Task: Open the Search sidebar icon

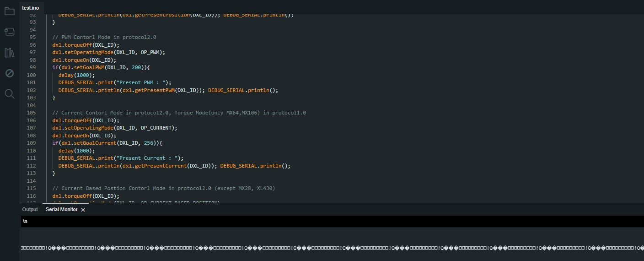Action: pyautogui.click(x=10, y=94)
